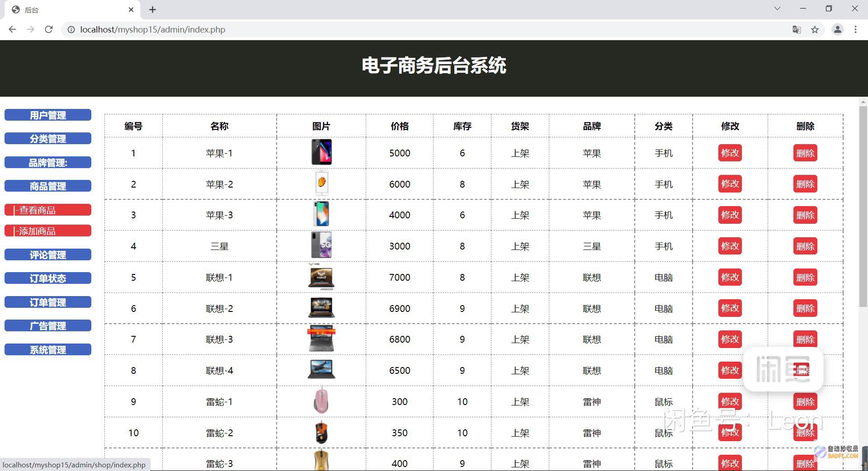Close the 后台 tab
The height and width of the screenshot is (471, 868).
[x=131, y=9]
